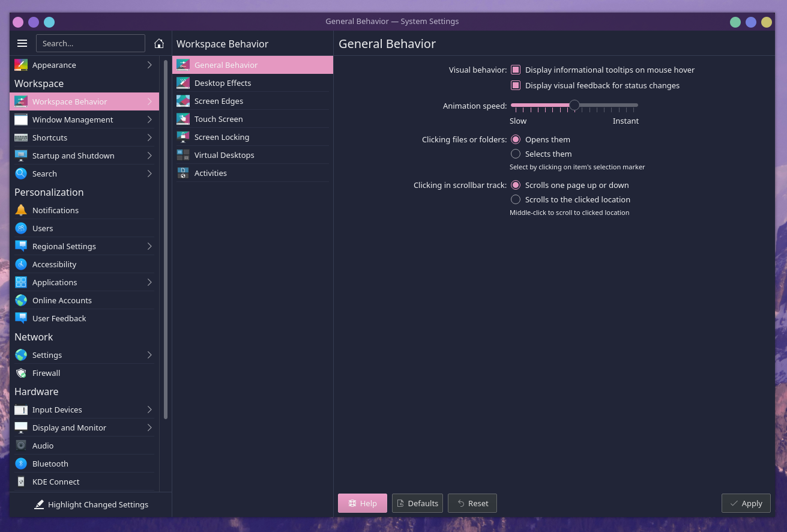
Task: Expand the Shortcuts chevron
Action: [x=149, y=138]
